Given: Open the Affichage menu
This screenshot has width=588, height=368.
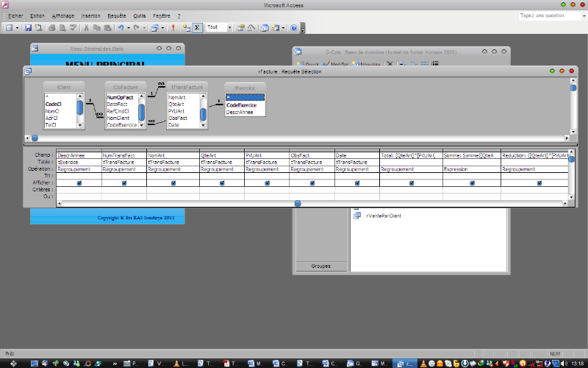Looking at the screenshot, I should (x=62, y=15).
